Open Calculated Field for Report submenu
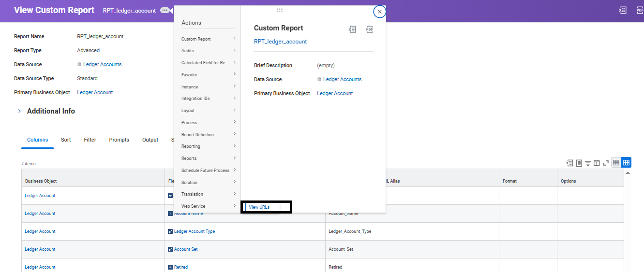 (209, 63)
